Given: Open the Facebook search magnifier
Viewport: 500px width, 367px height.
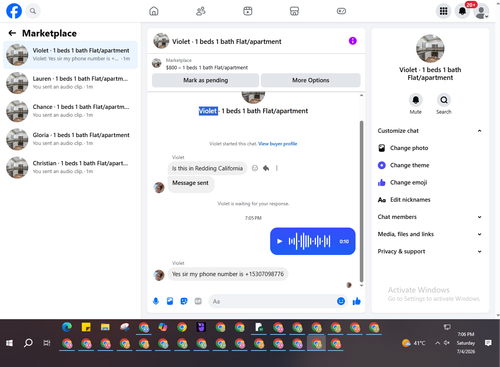Looking at the screenshot, I should tap(33, 11).
